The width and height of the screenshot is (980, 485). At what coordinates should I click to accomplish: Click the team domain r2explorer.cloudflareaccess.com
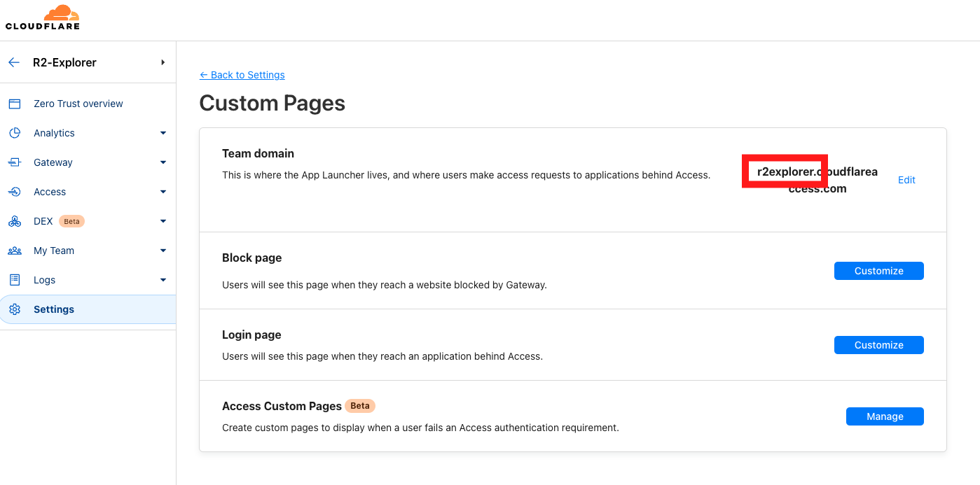pyautogui.click(x=817, y=180)
